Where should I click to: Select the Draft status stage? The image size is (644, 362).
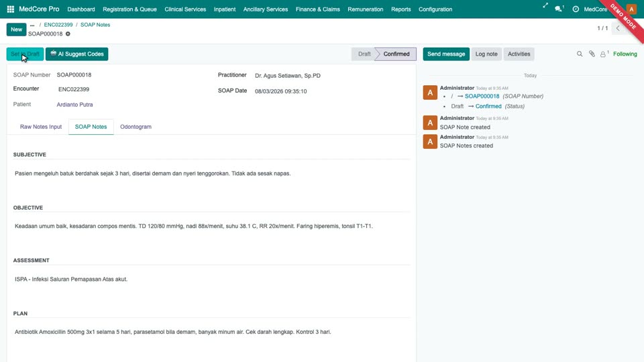tap(364, 54)
